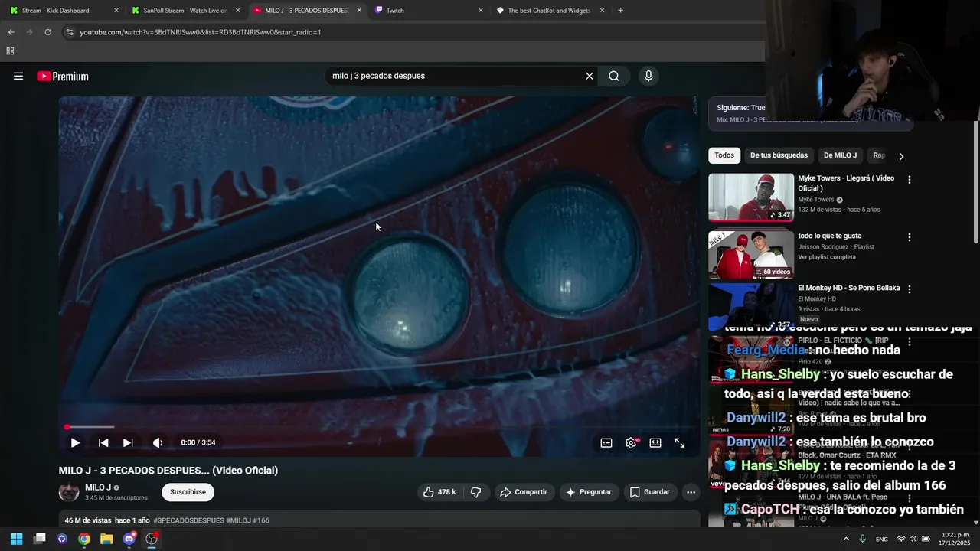The image size is (980, 551).
Task: Skip to the next video
Action: [x=128, y=442]
